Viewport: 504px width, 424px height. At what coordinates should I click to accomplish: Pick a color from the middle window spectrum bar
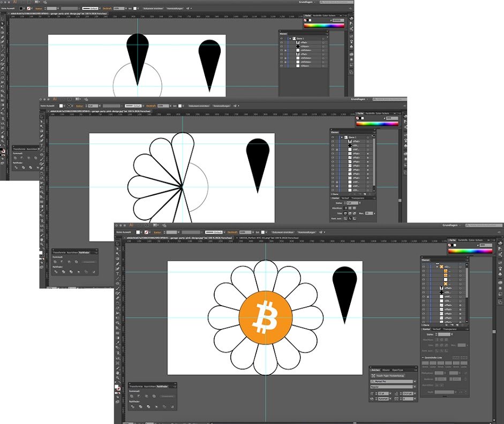pyautogui.click(x=377, y=124)
